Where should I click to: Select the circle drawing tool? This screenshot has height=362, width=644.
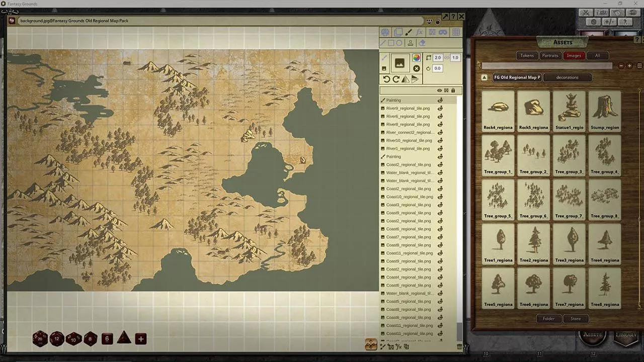[399, 43]
